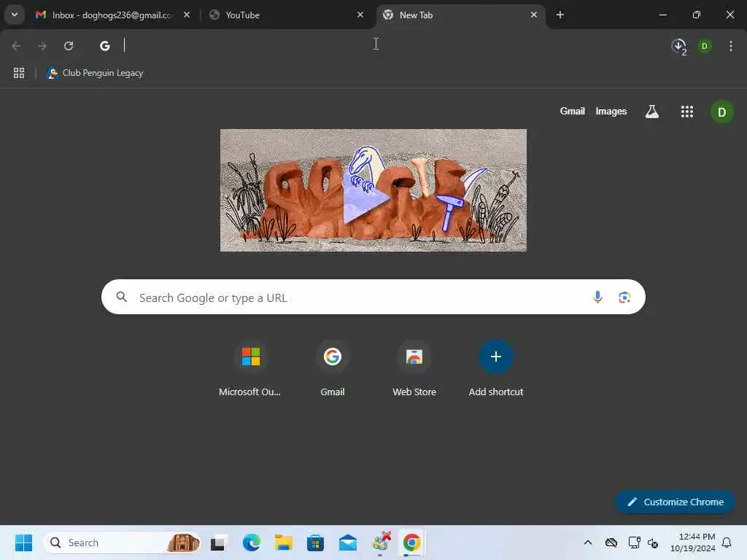Open the bookmarks bar apps grid icon

(x=19, y=73)
